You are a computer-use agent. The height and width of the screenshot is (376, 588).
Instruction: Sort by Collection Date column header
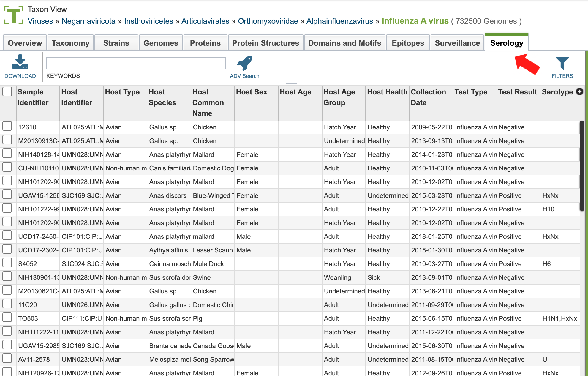pos(431,103)
